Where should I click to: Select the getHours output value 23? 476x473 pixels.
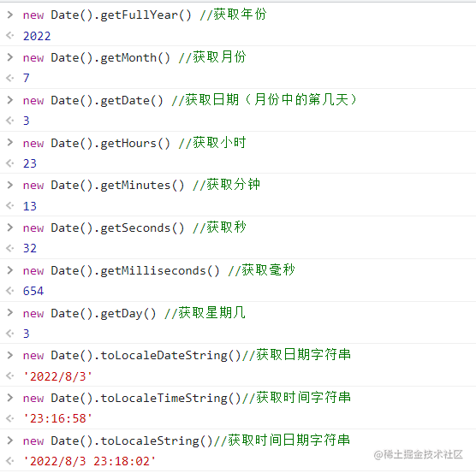tap(30, 163)
